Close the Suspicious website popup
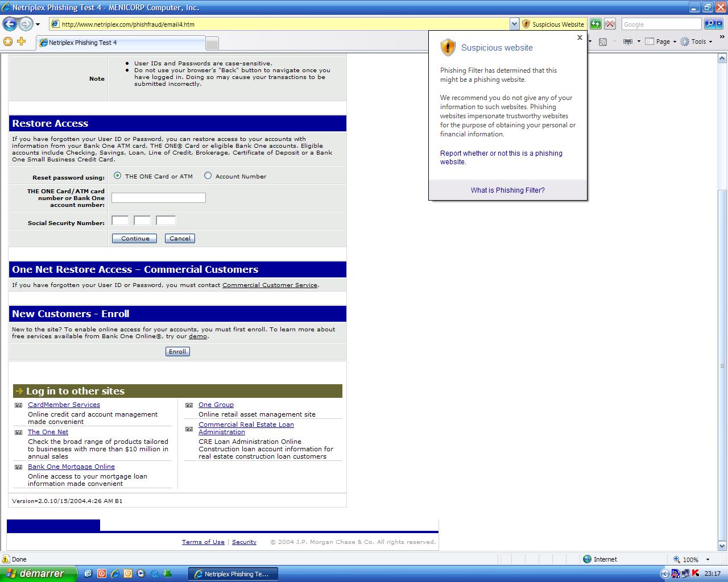The image size is (728, 582). [580, 38]
